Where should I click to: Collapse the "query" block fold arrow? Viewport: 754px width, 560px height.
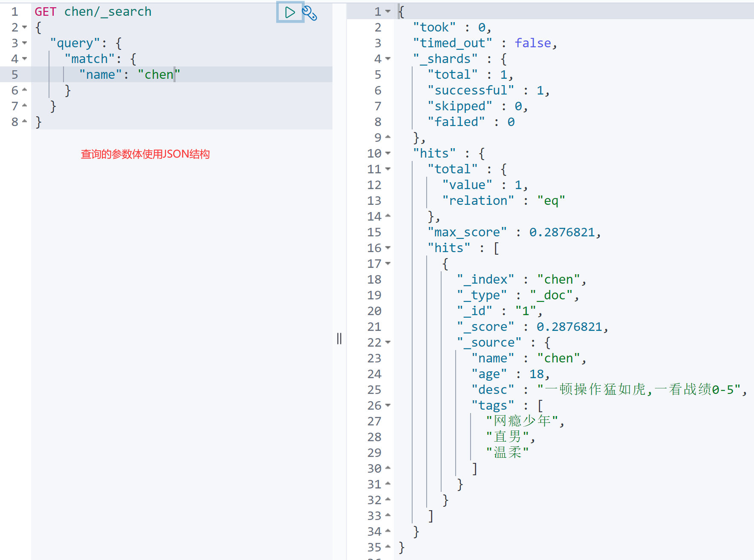click(24, 43)
